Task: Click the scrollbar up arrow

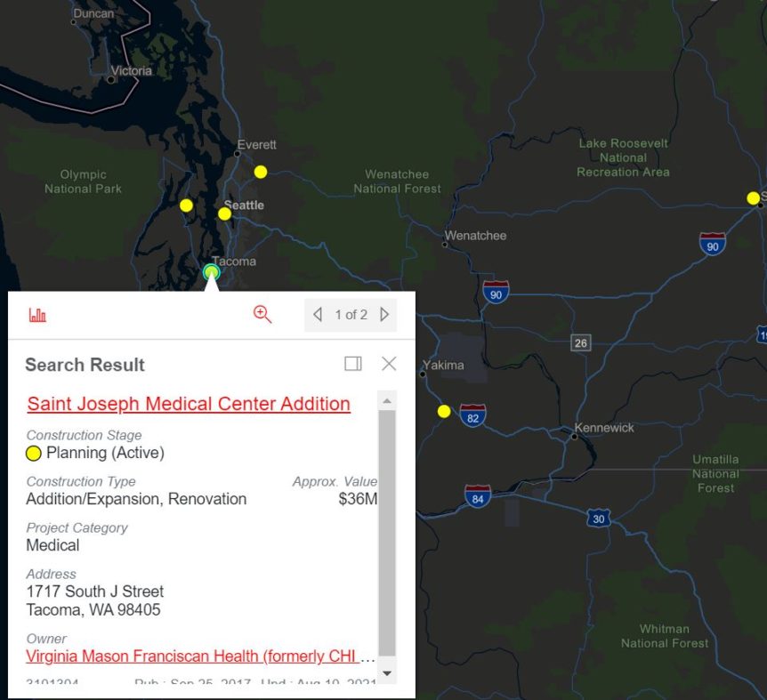Action: click(x=389, y=401)
